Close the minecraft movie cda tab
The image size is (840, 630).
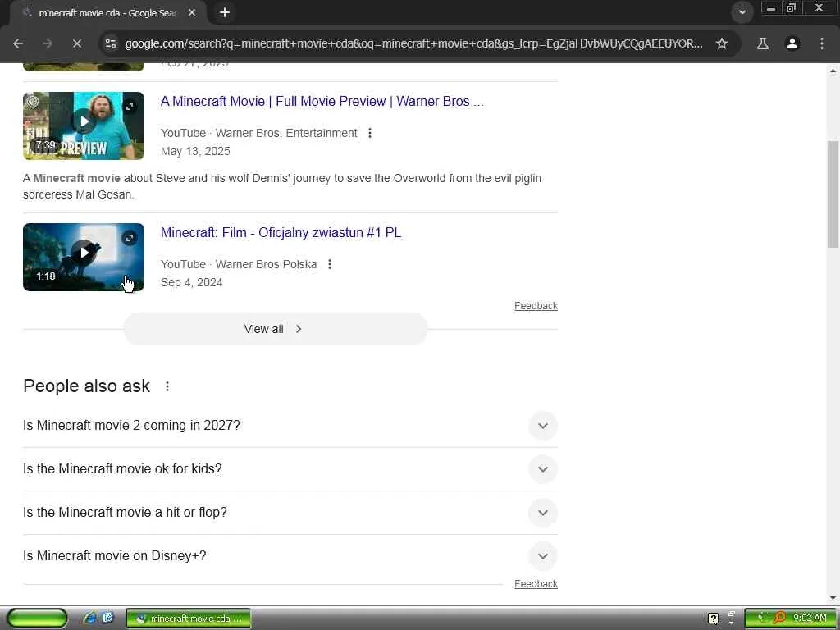pos(192,12)
